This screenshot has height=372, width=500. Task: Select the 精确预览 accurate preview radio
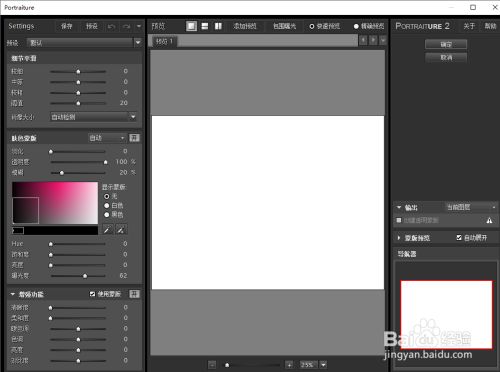(356, 26)
